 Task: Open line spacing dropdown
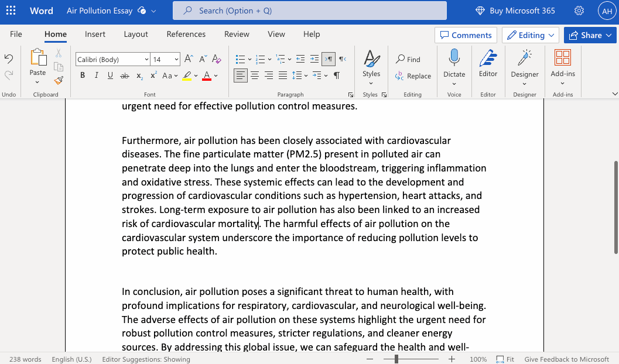[x=306, y=75]
